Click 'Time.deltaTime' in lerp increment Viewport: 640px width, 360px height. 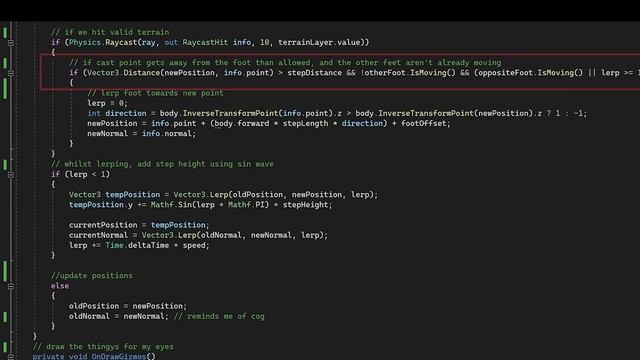(x=137, y=245)
